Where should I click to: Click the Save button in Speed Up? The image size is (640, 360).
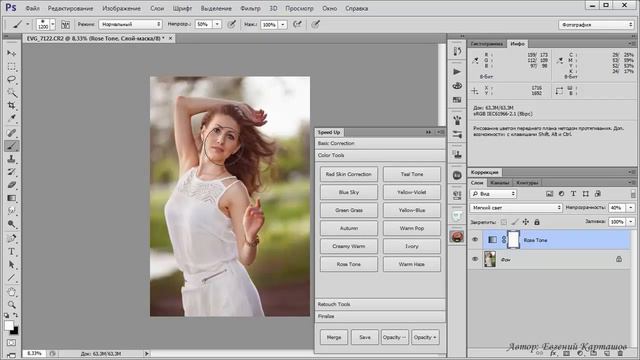tap(365, 337)
